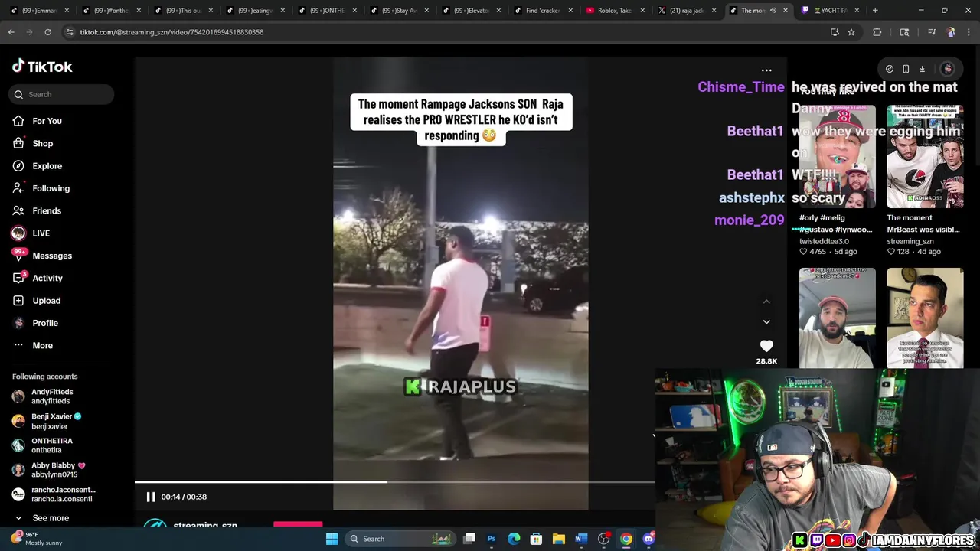Mute the playing tab speaker icon

[773, 11]
